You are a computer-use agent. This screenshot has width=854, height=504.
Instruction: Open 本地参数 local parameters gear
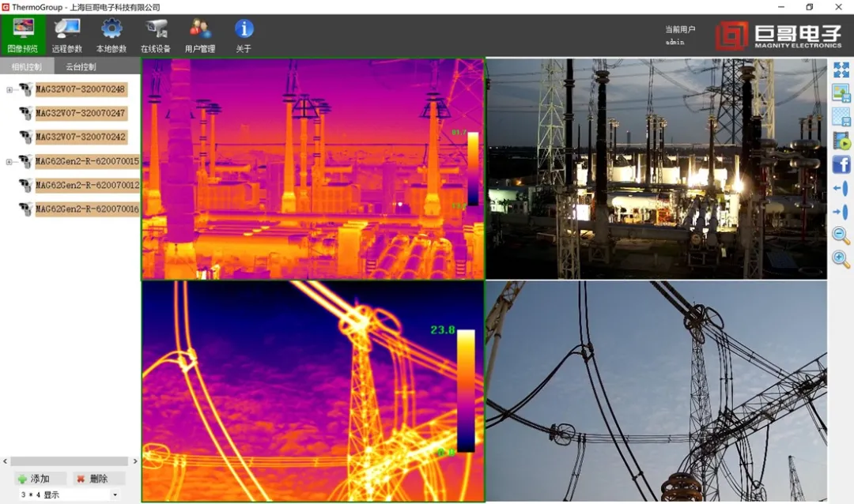pos(111,35)
